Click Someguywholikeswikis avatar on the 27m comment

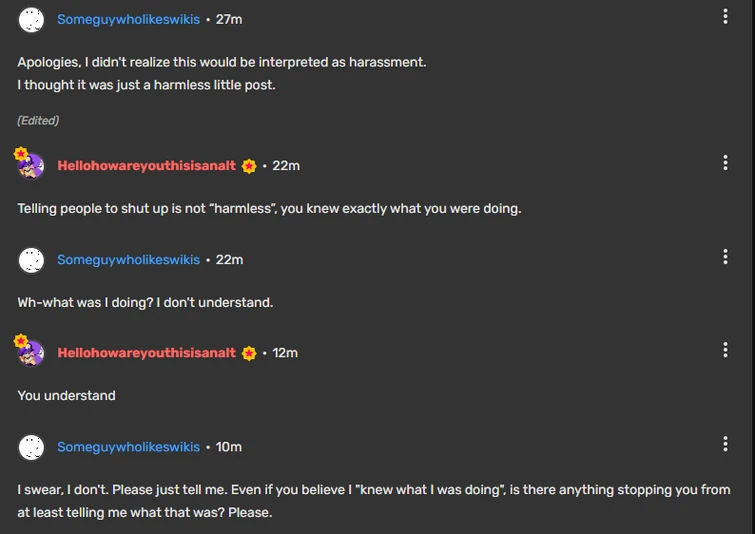click(32, 19)
